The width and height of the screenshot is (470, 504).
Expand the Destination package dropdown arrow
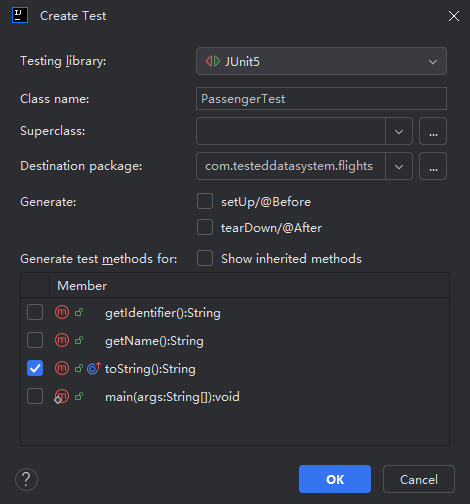coord(399,166)
